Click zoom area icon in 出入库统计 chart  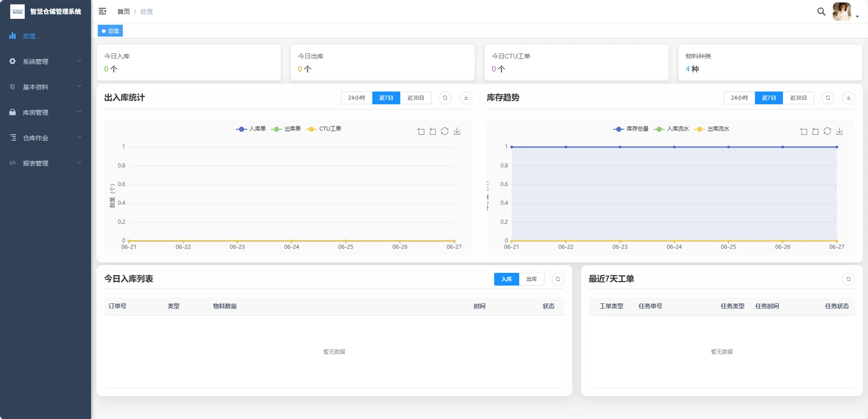coord(421,131)
